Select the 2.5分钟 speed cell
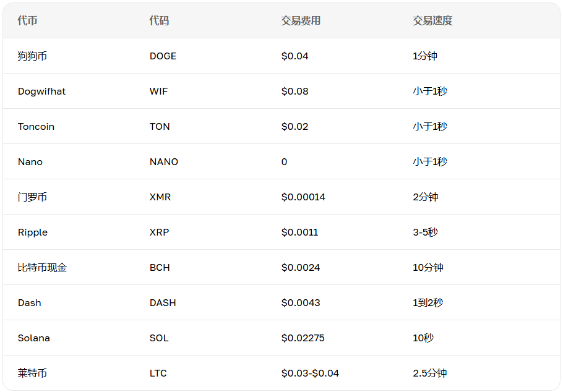This screenshot has height=392, width=563. [x=430, y=373]
